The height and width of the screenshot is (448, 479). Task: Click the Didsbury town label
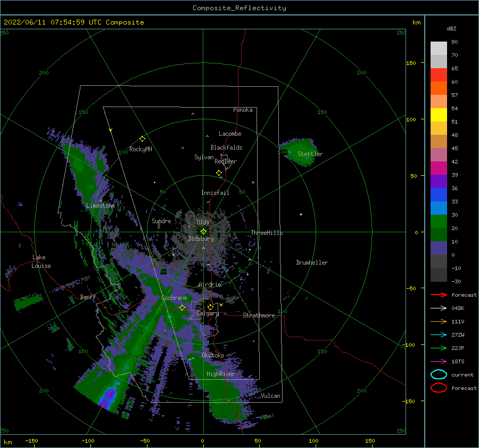tap(201, 239)
